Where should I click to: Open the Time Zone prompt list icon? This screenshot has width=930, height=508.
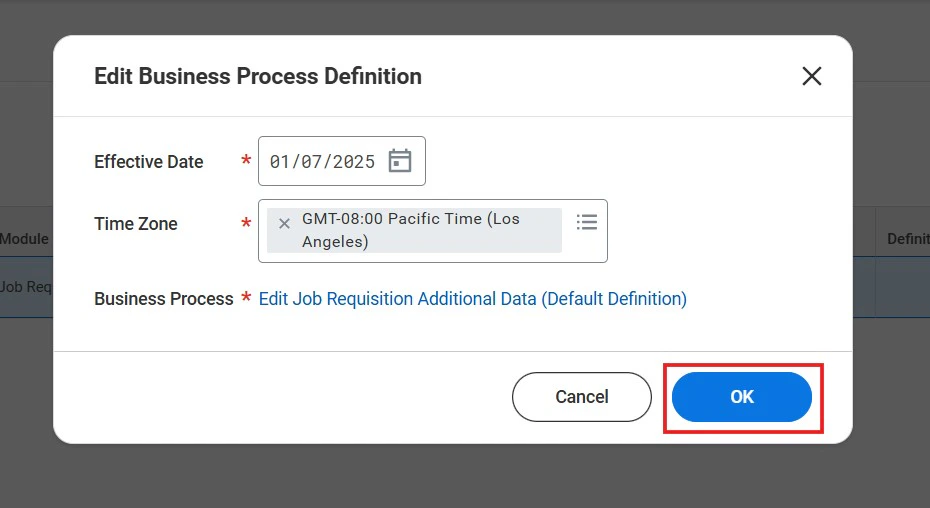587,222
